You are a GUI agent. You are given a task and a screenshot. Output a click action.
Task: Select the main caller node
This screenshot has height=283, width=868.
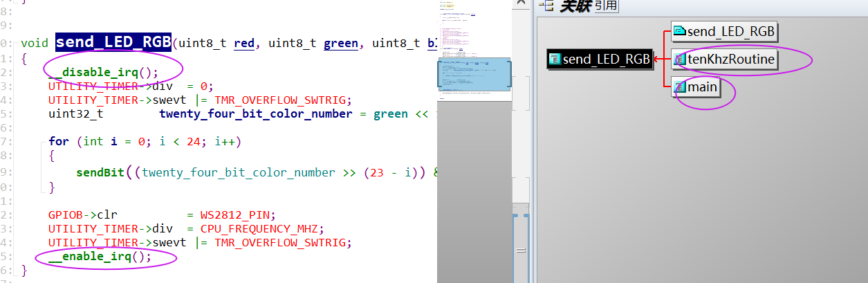pyautogui.click(x=696, y=88)
